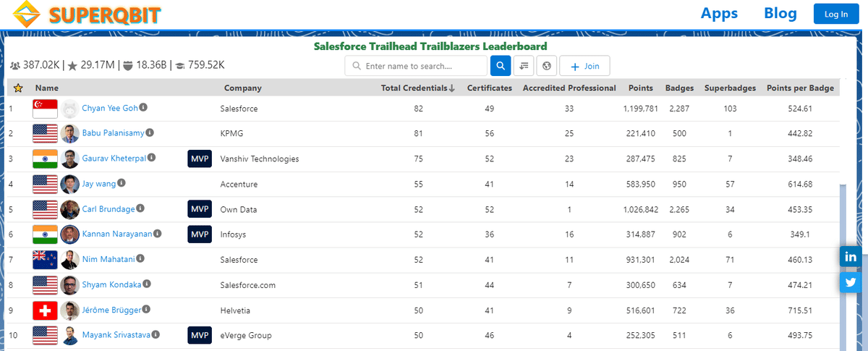Screen dimensions: 868x351
Task: Sort by Badges column header
Action: (x=679, y=88)
